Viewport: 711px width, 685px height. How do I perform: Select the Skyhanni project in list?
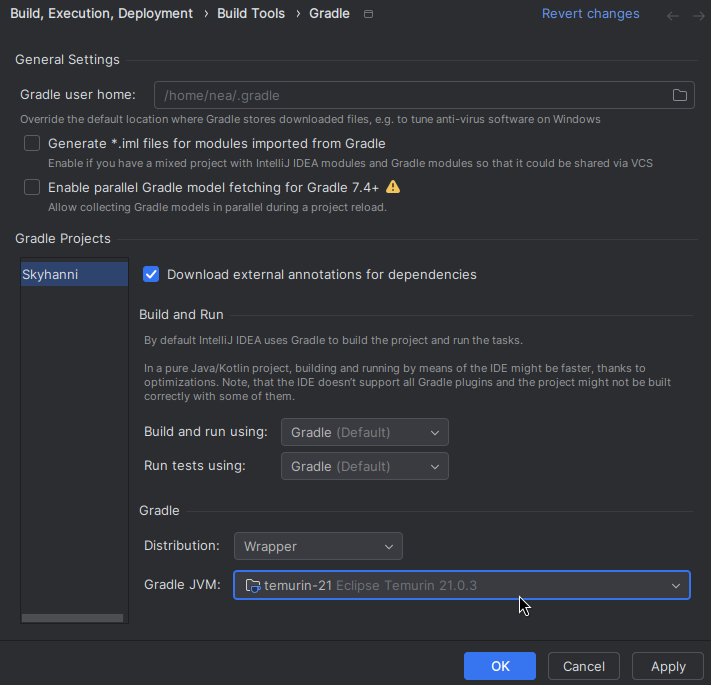(x=74, y=274)
